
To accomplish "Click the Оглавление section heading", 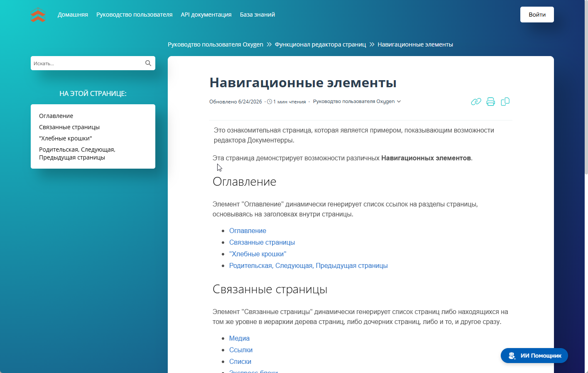I will [x=245, y=182].
